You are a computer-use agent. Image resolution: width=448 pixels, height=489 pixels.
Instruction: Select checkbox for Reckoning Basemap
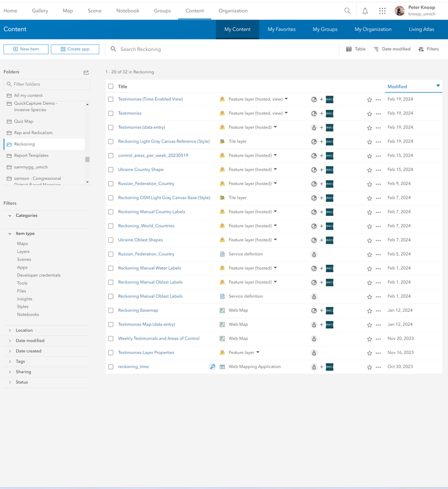click(x=111, y=310)
